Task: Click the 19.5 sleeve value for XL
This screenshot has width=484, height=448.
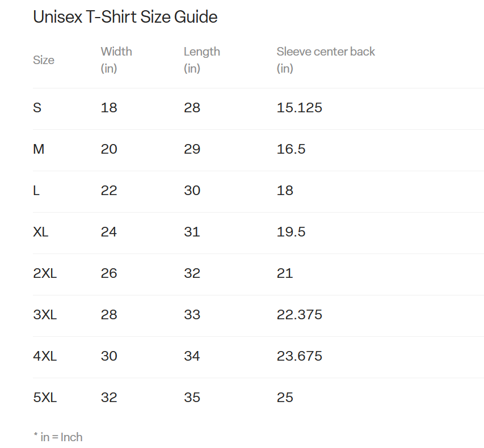Action: pyautogui.click(x=291, y=232)
